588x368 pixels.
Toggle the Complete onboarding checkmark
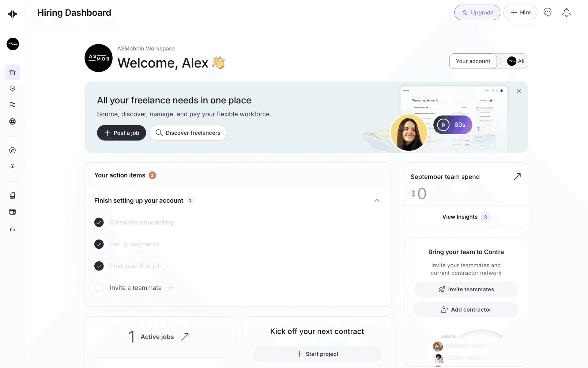click(99, 222)
